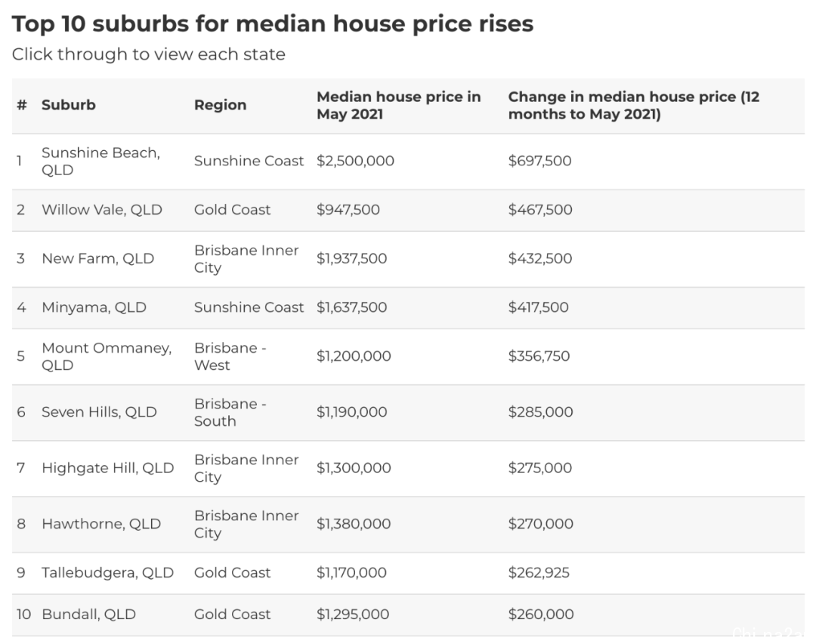Select Tallebudgera, QLD suburb cell
Screen dimensions: 816x644
(x=108, y=573)
